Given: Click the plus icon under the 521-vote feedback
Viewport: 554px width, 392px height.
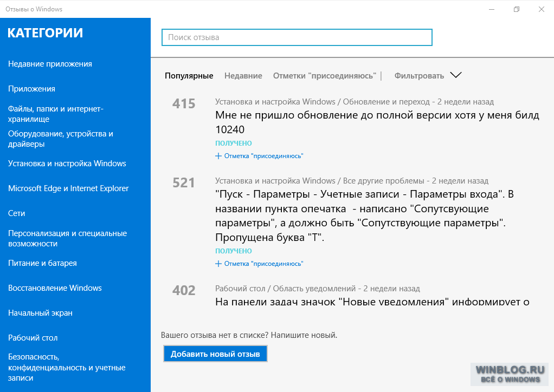Looking at the screenshot, I should tap(218, 264).
